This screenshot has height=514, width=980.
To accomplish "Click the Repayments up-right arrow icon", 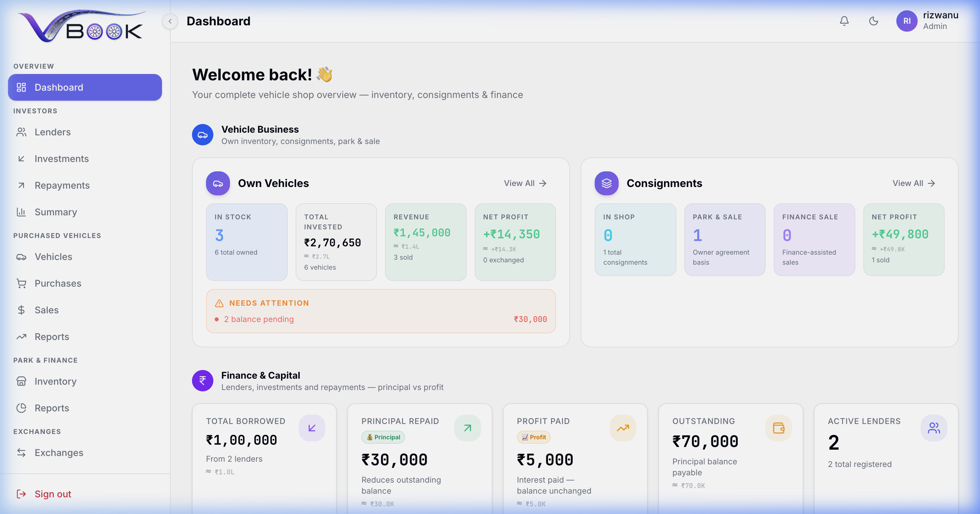I will pyautogui.click(x=21, y=185).
